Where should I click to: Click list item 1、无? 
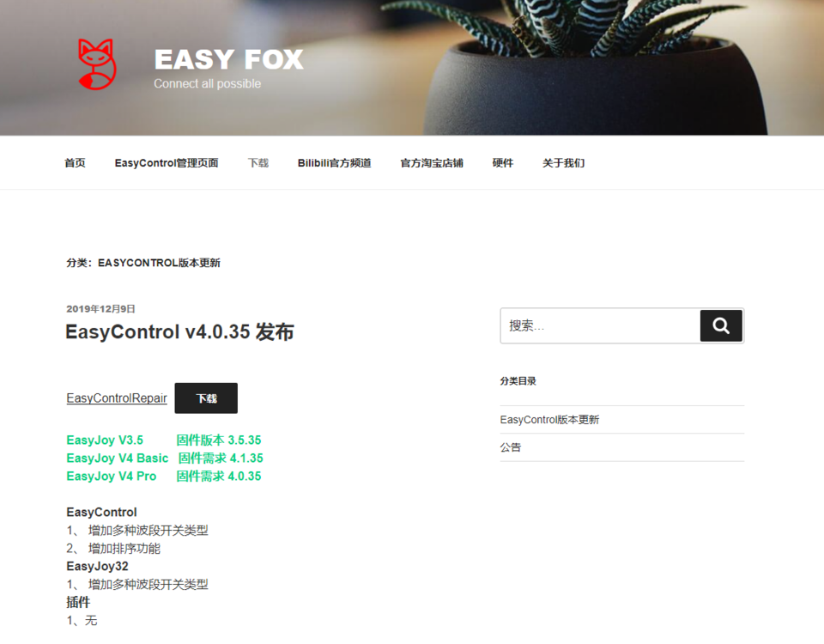(x=82, y=620)
